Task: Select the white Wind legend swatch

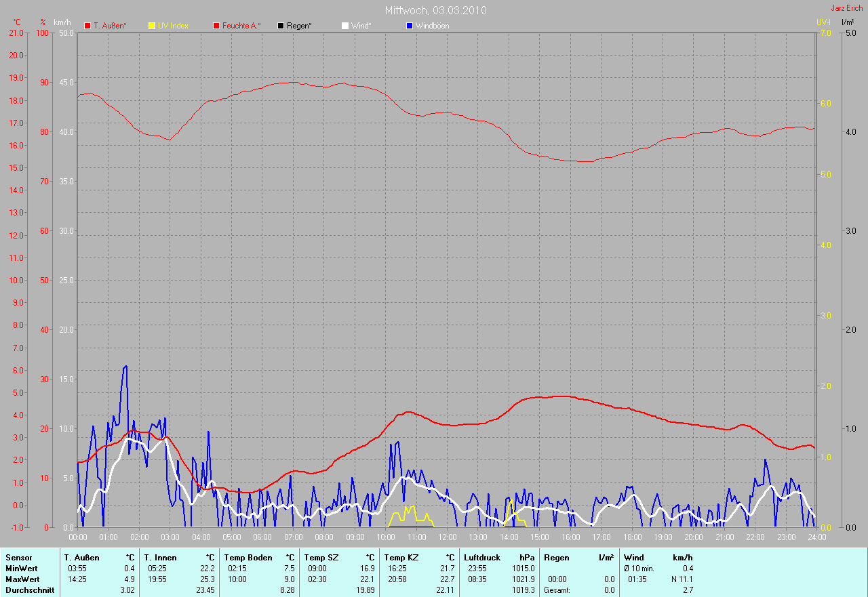Action: point(344,26)
